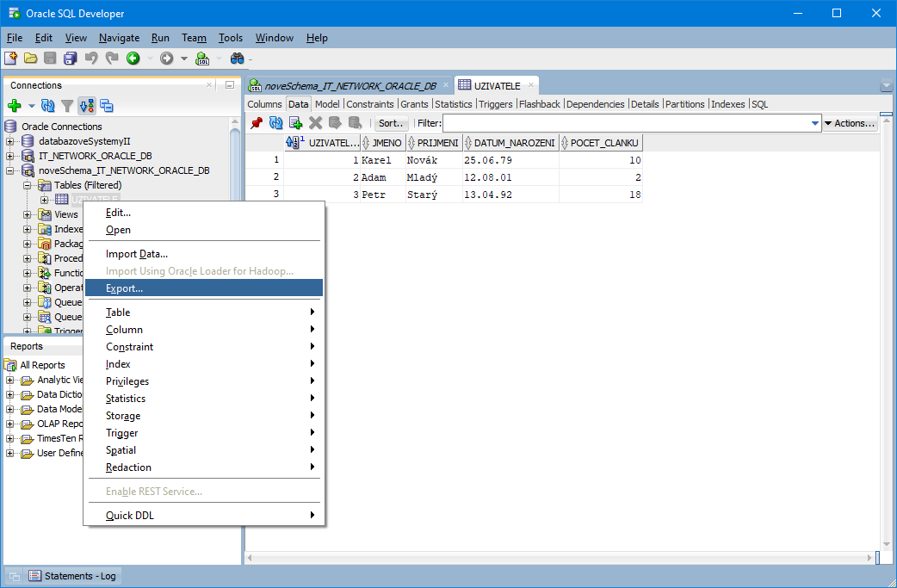
Task: Select Export... from the context menu
Action: click(x=124, y=288)
